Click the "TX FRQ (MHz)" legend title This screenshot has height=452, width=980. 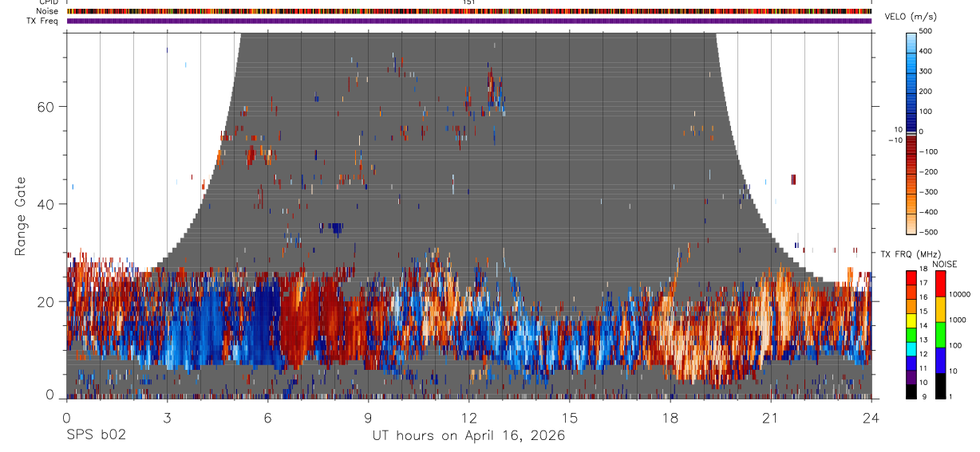coord(910,254)
